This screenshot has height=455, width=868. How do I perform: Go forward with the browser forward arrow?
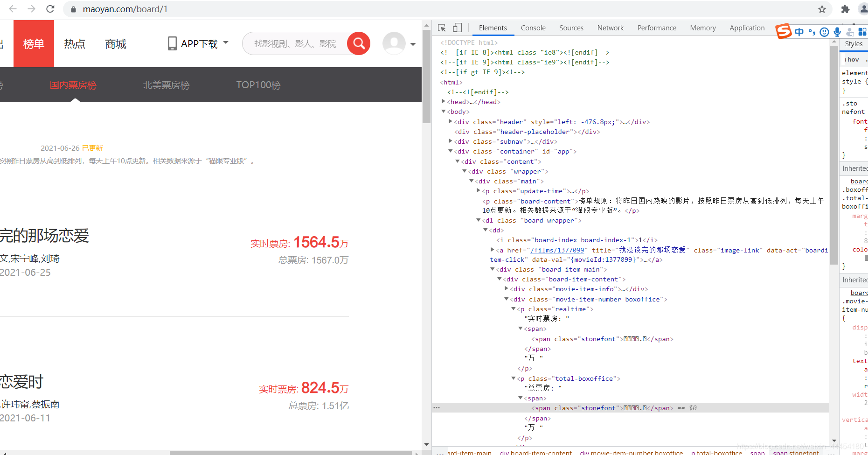pyautogui.click(x=31, y=9)
